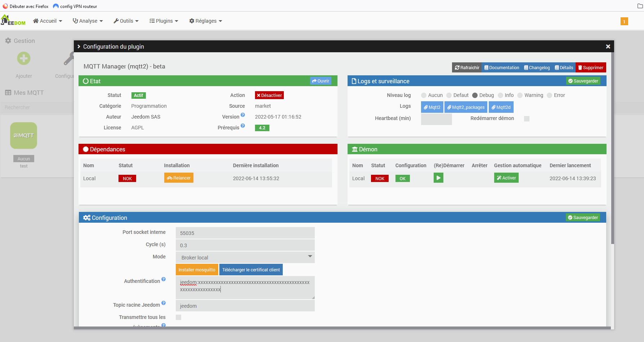Image resolution: width=644 pixels, height=342 pixels.
Task: Click Installer mosquitto button
Action: coord(197,270)
